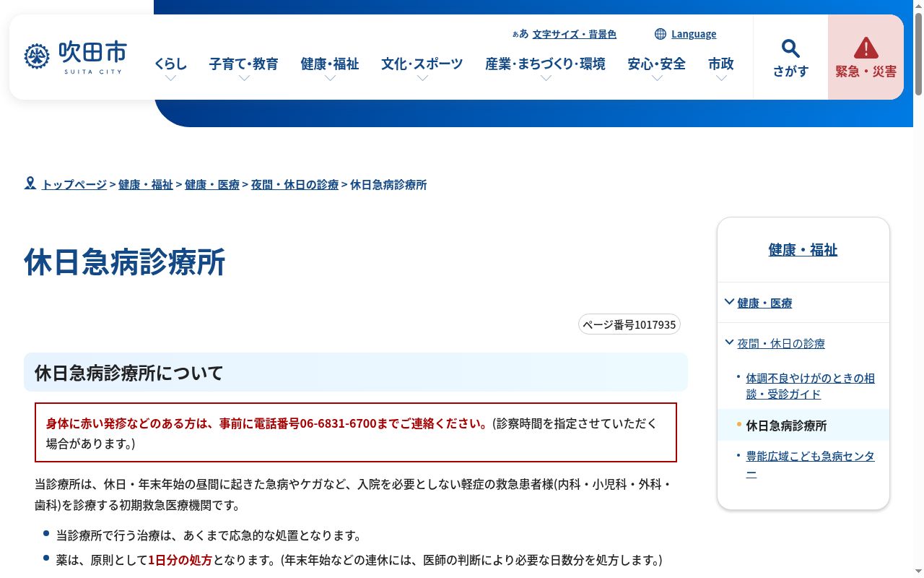Open sidebar 夜間・休日の診療 link
Image resolution: width=924 pixels, height=578 pixels.
[781, 343]
